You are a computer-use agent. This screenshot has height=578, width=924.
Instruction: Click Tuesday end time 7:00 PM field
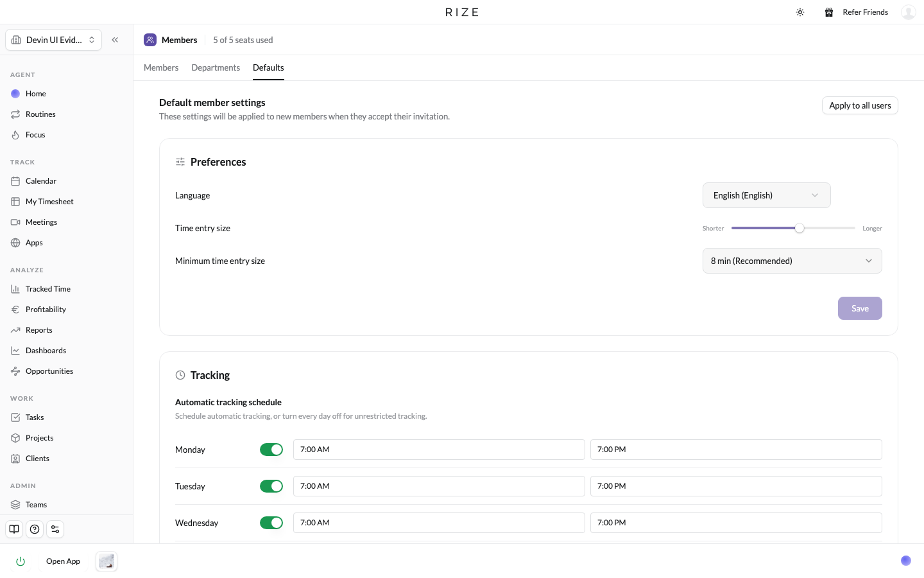[736, 486]
